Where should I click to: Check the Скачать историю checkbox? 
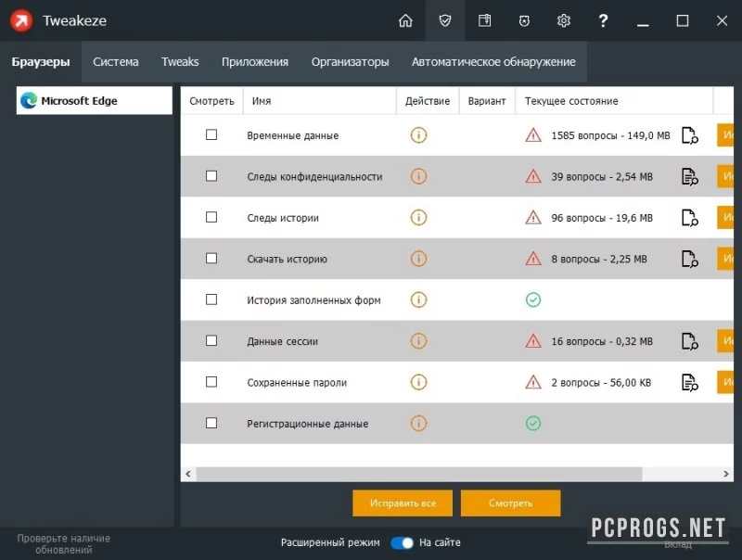(x=211, y=259)
